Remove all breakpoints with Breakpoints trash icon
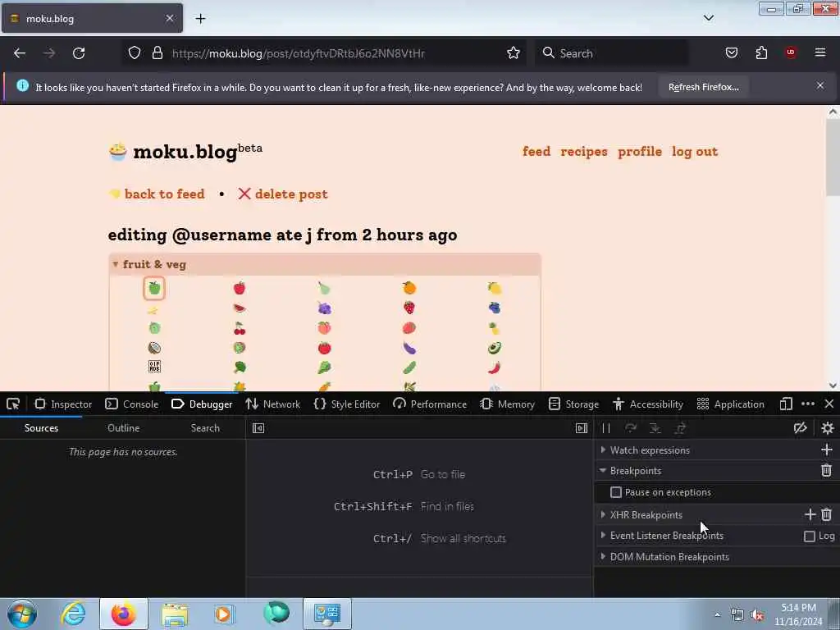The width and height of the screenshot is (840, 630). [827, 470]
